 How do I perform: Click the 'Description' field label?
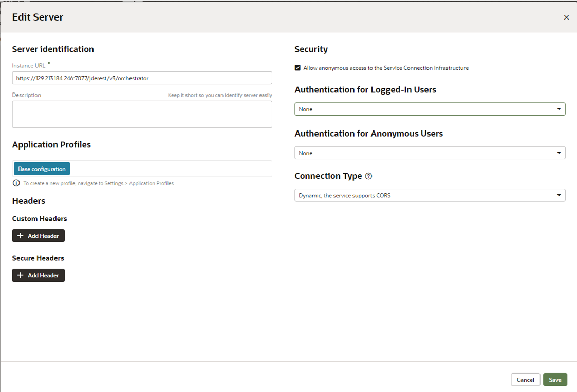27,95
